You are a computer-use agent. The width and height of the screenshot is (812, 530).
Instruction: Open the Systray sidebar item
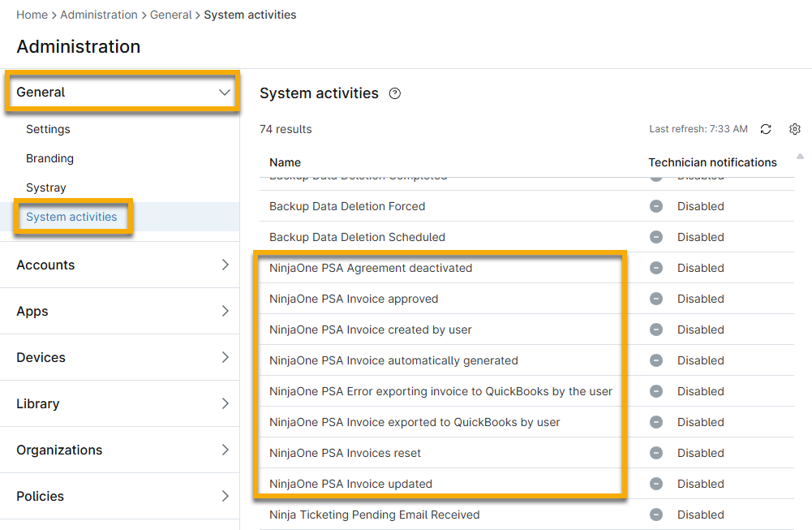[x=45, y=187]
